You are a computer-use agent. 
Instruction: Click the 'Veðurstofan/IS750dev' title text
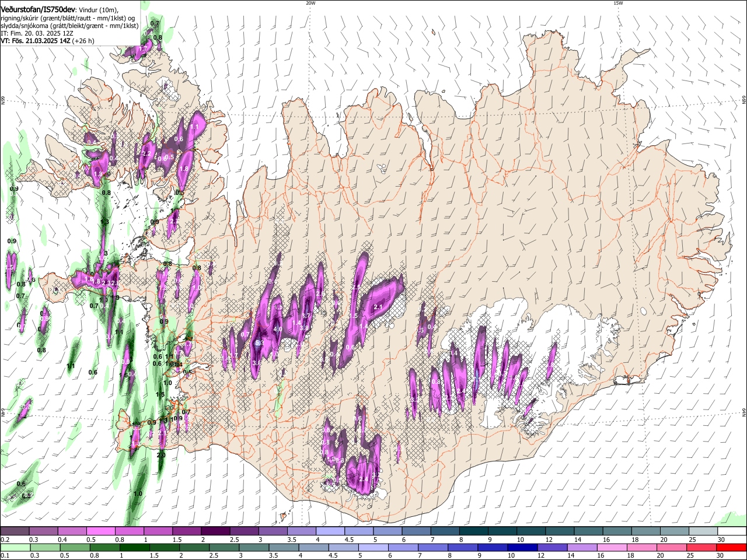(x=38, y=9)
